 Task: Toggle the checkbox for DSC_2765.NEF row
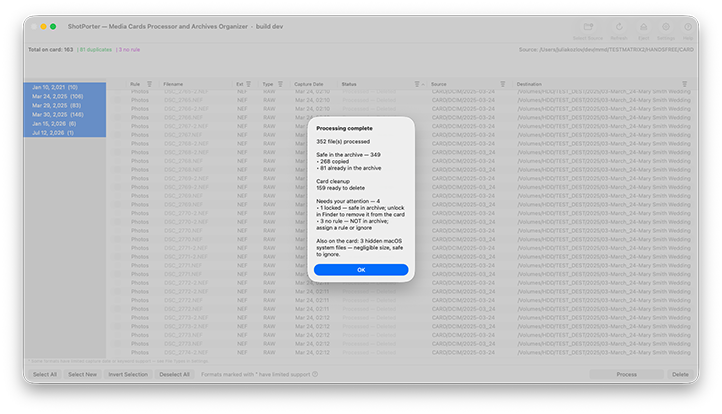point(118,100)
